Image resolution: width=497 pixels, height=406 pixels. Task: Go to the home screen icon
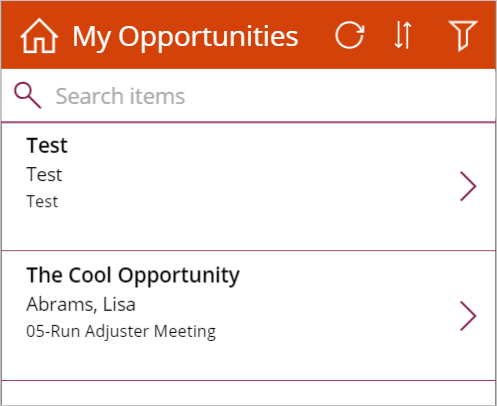(x=39, y=36)
